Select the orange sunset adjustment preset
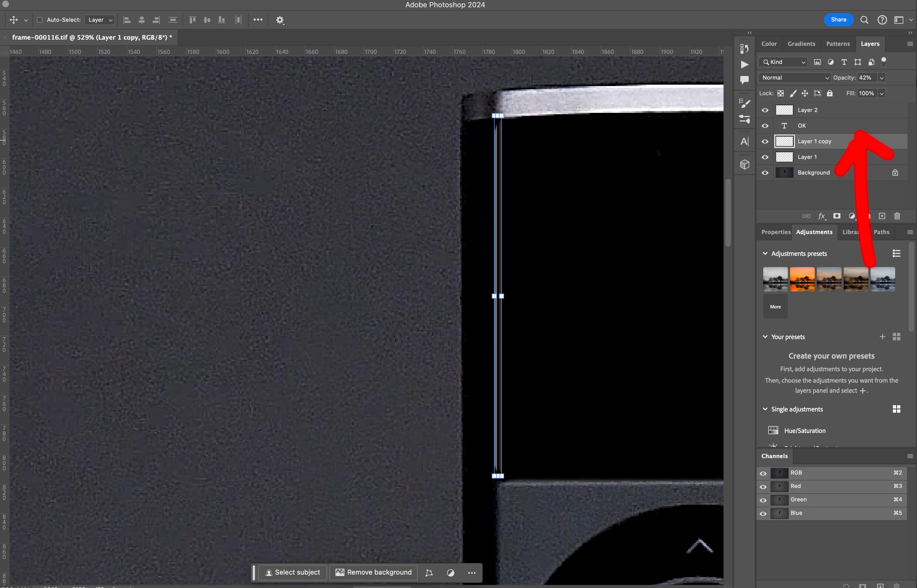This screenshot has height=588, width=917. pos(802,279)
